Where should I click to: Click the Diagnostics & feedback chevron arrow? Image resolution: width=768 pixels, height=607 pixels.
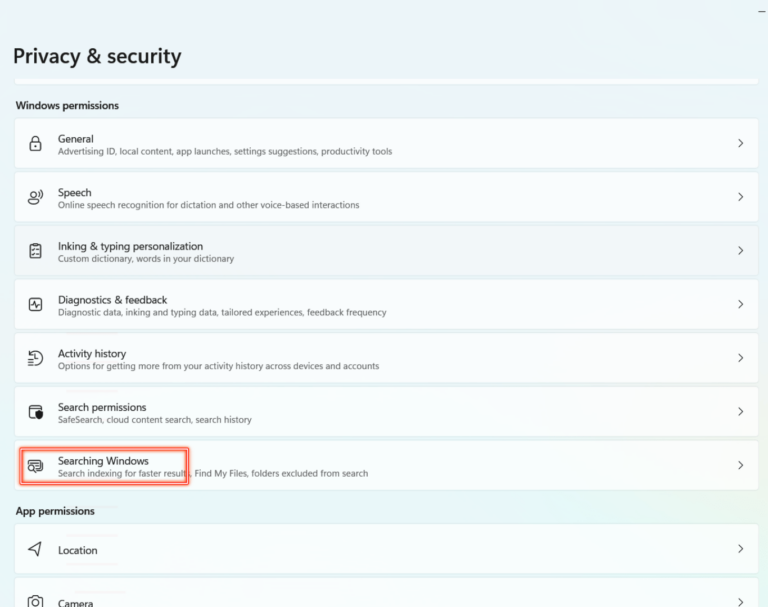click(x=740, y=305)
